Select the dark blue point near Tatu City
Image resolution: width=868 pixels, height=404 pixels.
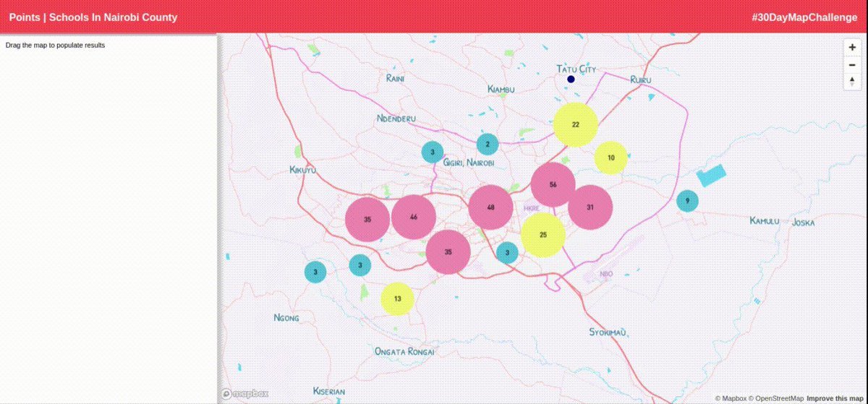(x=571, y=79)
